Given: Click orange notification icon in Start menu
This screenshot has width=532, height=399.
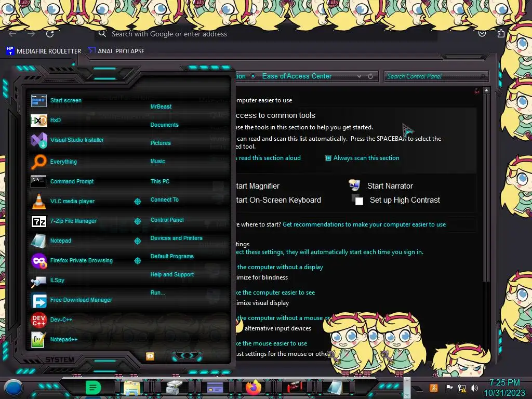Looking at the screenshot, I should click(150, 356).
